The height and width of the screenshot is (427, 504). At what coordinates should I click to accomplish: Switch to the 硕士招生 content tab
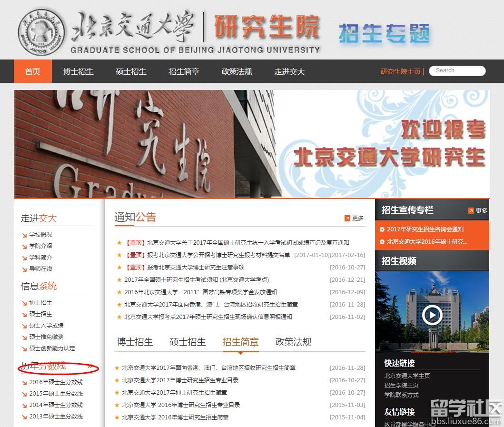pos(188,342)
